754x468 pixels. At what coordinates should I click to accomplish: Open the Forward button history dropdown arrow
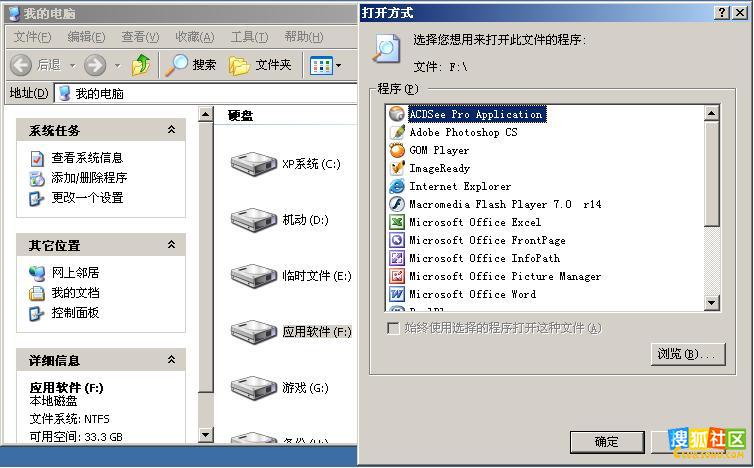pos(117,65)
